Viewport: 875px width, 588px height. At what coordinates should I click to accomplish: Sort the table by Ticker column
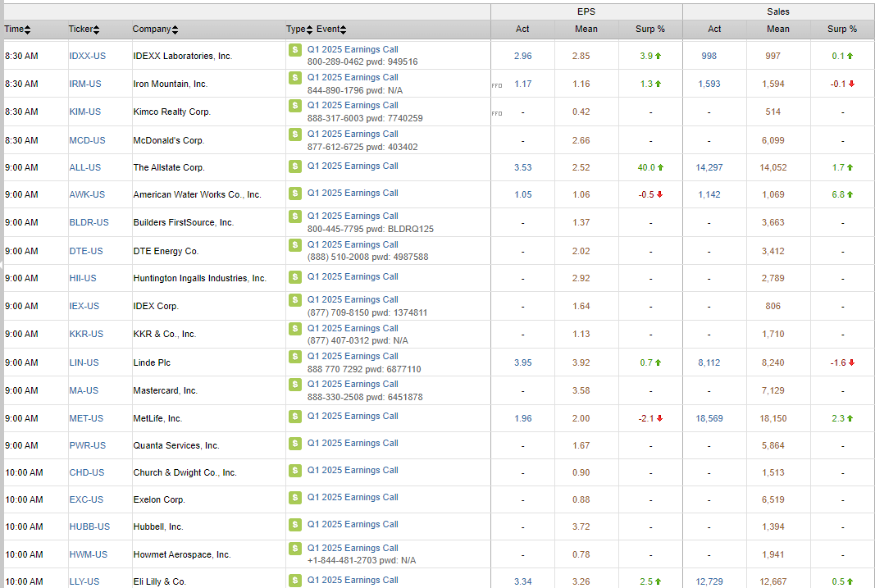pos(84,29)
